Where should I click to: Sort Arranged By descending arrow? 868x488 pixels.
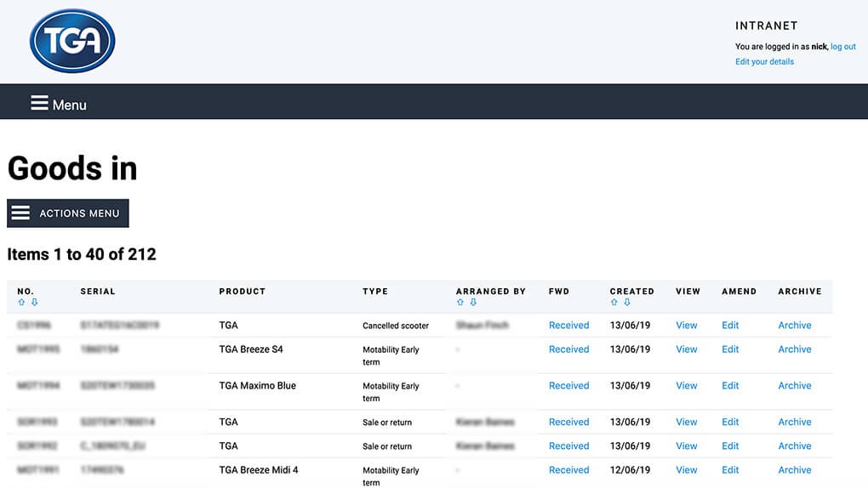pyautogui.click(x=473, y=302)
